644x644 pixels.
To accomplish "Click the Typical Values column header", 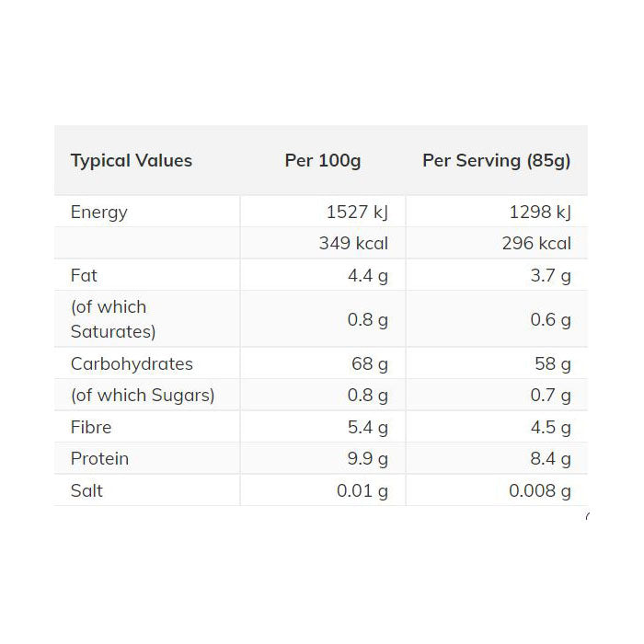I will (132, 161).
